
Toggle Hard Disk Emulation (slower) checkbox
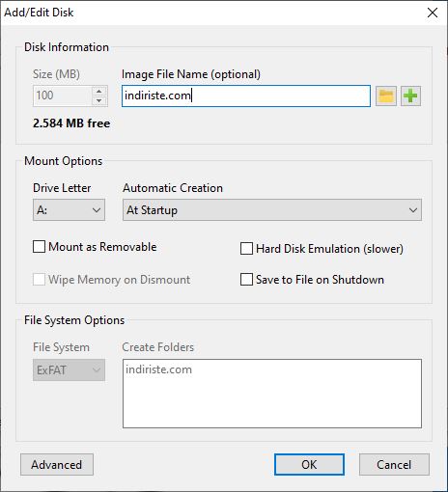pyautogui.click(x=246, y=249)
